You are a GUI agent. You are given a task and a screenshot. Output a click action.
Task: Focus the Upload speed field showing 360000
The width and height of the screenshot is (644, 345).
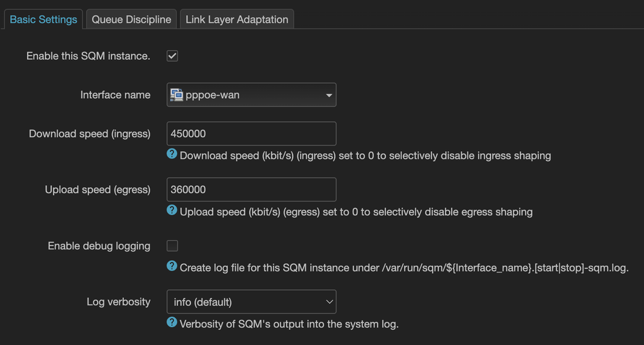tap(252, 189)
